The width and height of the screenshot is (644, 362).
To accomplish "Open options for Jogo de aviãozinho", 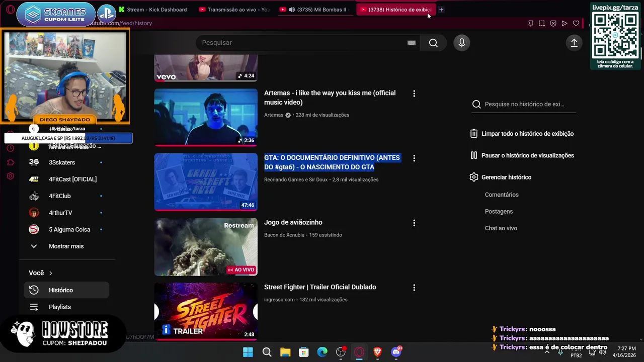I will (x=414, y=223).
